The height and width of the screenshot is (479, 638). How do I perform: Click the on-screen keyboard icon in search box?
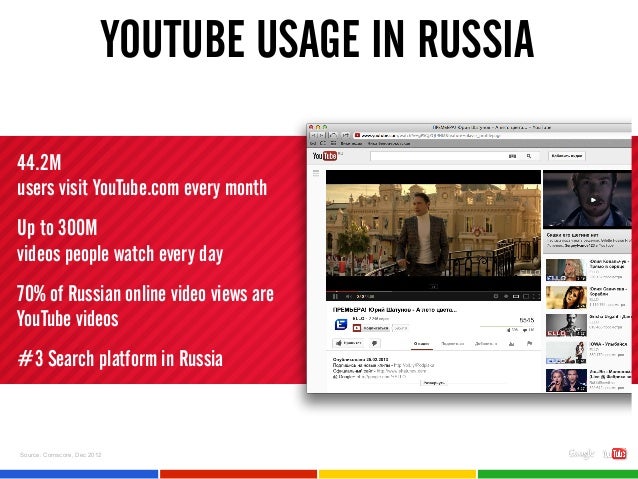pyautogui.click(x=513, y=156)
